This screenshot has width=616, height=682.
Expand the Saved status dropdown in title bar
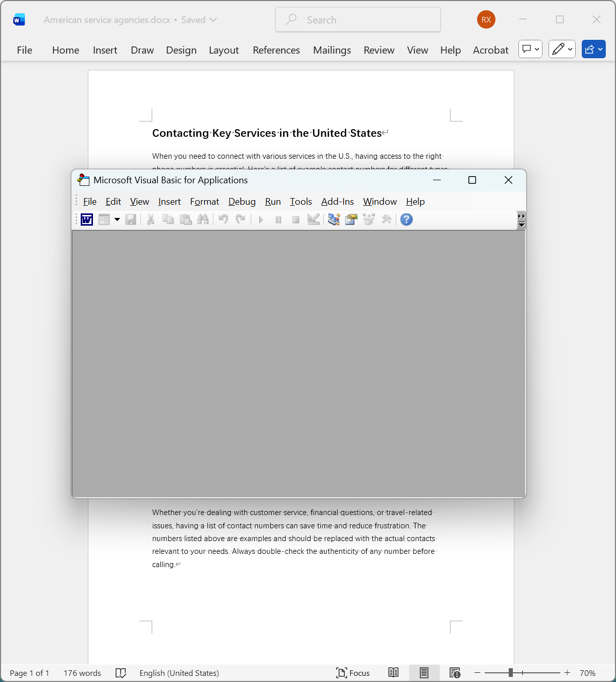213,19
